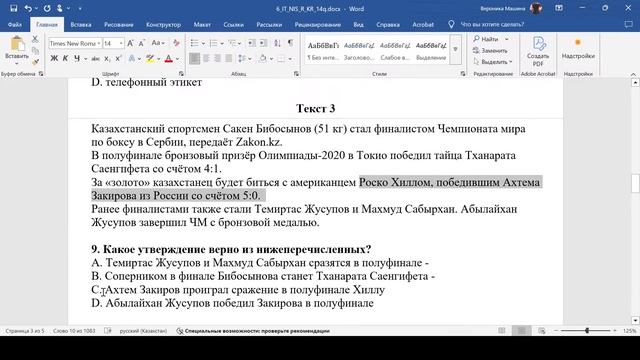Click the Redo (repeat) icon

(x=47, y=8)
